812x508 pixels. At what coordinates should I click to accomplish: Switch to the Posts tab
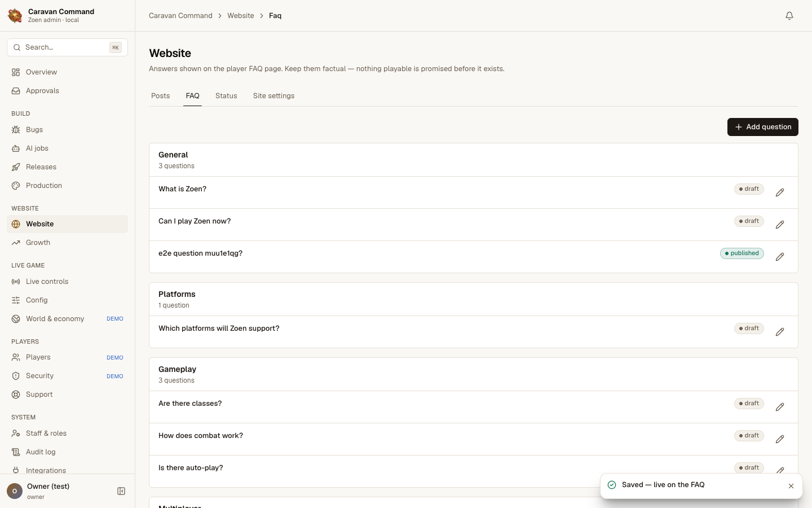click(161, 96)
